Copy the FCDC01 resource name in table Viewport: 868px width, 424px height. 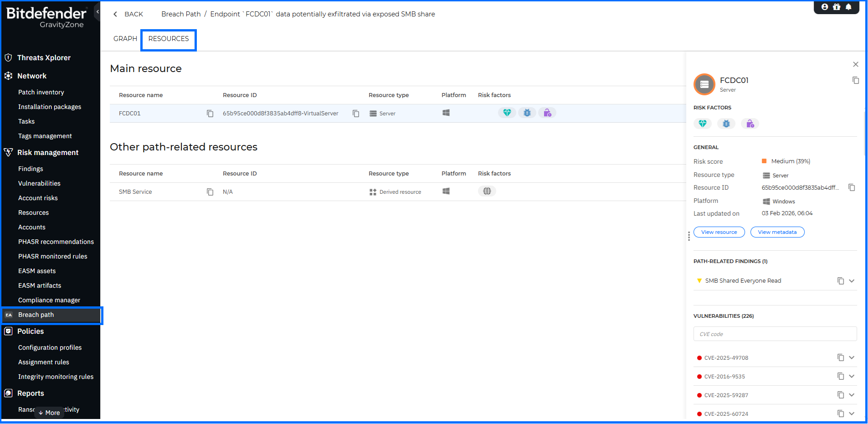(x=210, y=114)
